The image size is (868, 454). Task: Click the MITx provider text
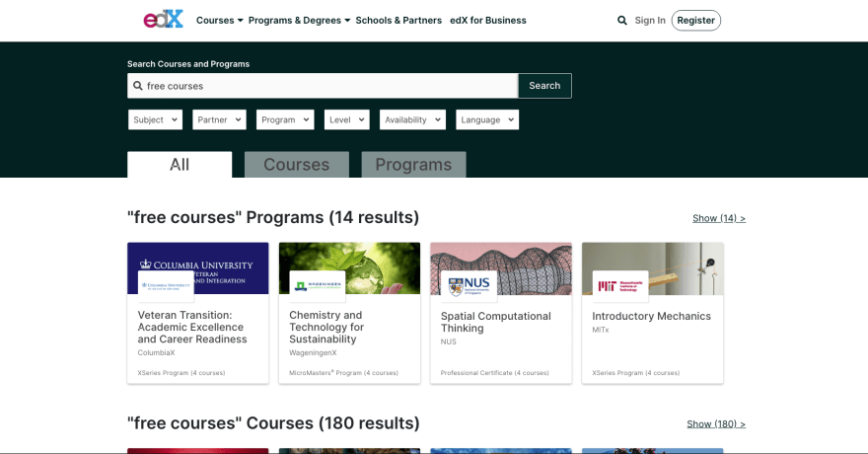[x=601, y=330]
